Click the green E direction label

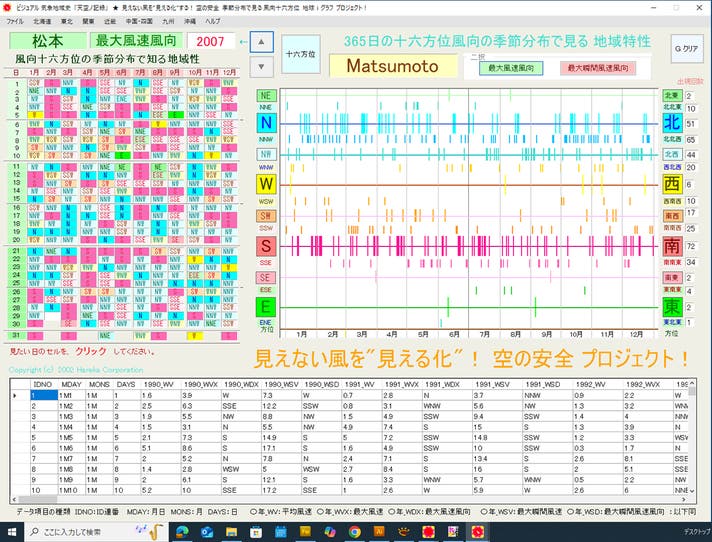coord(266,307)
